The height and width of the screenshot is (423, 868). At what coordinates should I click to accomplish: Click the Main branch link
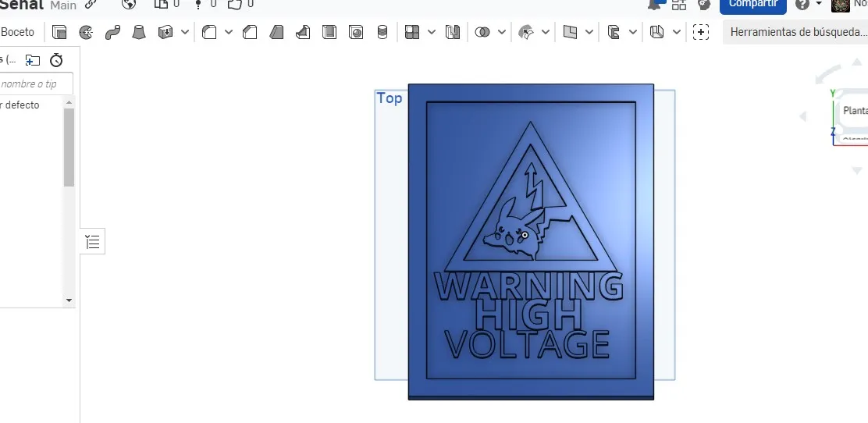point(63,5)
